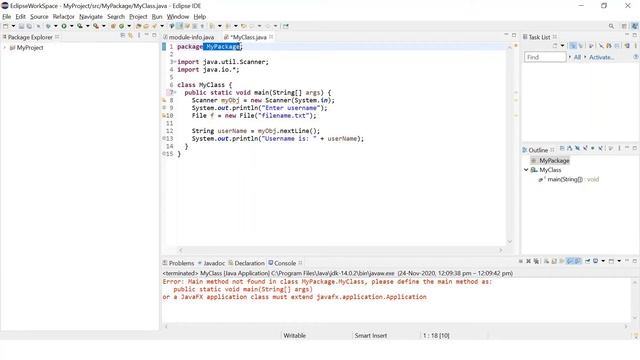This screenshot has height=360, width=640.
Task: Open the Open Console dropdown arrow
Action: point(619,261)
